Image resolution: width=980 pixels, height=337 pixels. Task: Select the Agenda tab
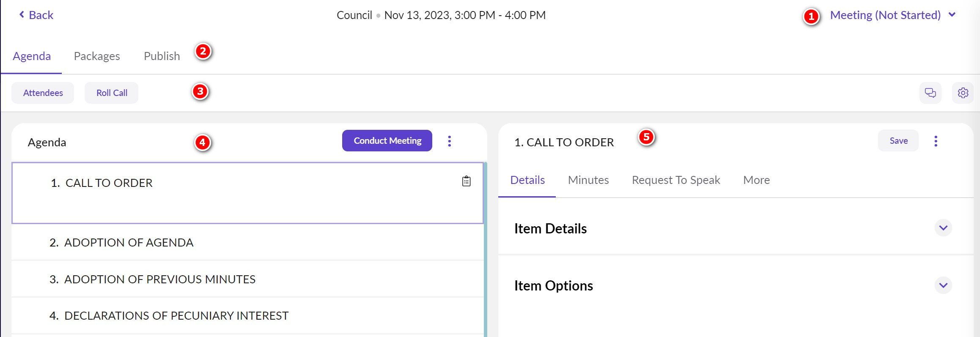[32, 56]
